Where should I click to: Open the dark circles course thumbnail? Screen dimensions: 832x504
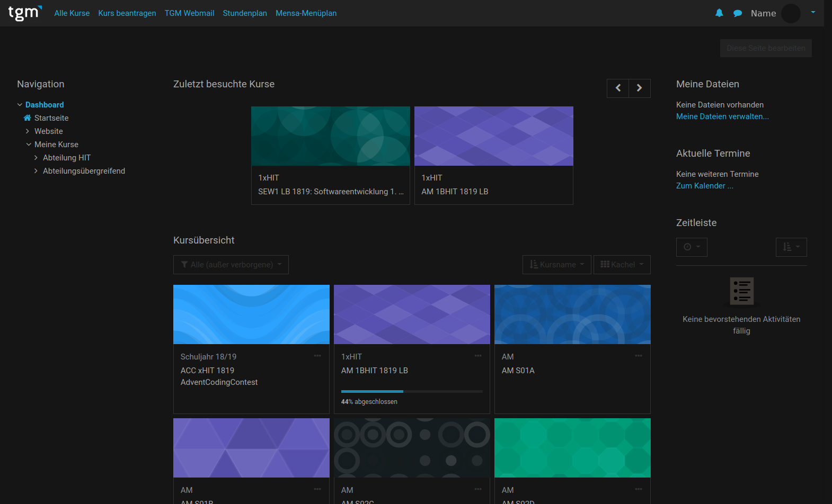click(412, 448)
